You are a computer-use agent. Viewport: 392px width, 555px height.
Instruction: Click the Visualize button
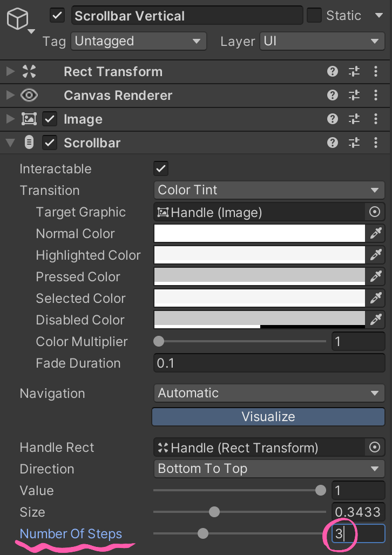(x=268, y=417)
